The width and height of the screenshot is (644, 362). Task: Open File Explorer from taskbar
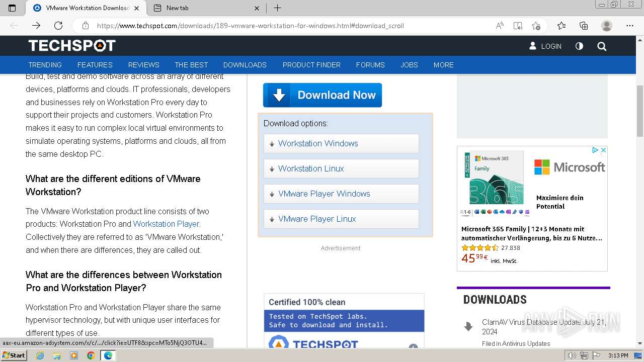pyautogui.click(x=57, y=355)
